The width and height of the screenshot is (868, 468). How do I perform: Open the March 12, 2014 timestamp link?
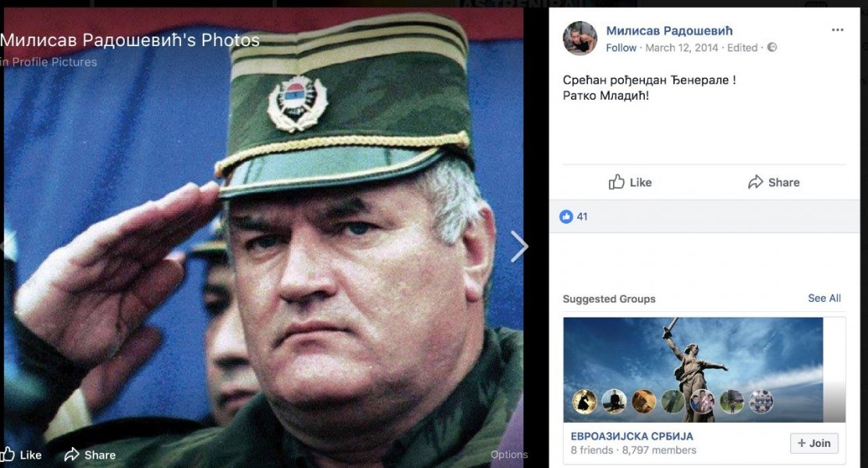pyautogui.click(x=682, y=48)
